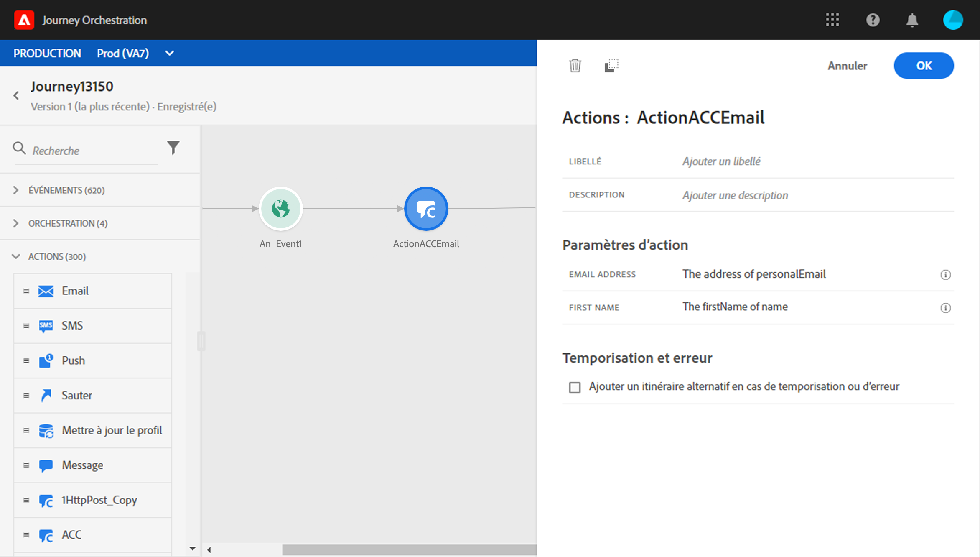Click the Annuler button
Viewport: 980px width, 557px height.
(x=847, y=66)
